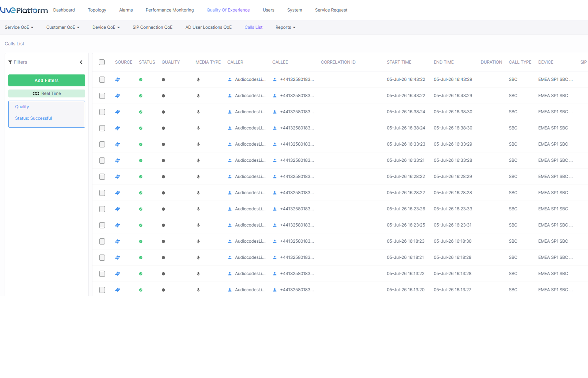The height and width of the screenshot is (378, 588).
Task: Click the source icon for call started 16:33:23
Action: (118, 144)
